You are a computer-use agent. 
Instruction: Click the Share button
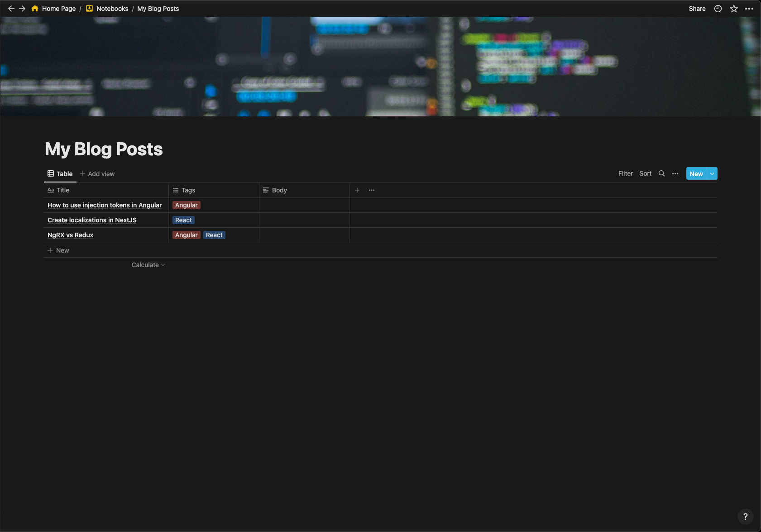(x=696, y=8)
